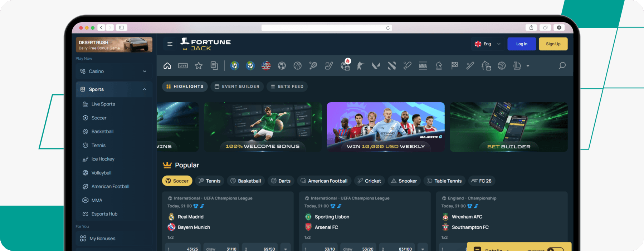Select the Soccer chip under Popular
Viewport: 644px width, 251px height.
click(177, 181)
